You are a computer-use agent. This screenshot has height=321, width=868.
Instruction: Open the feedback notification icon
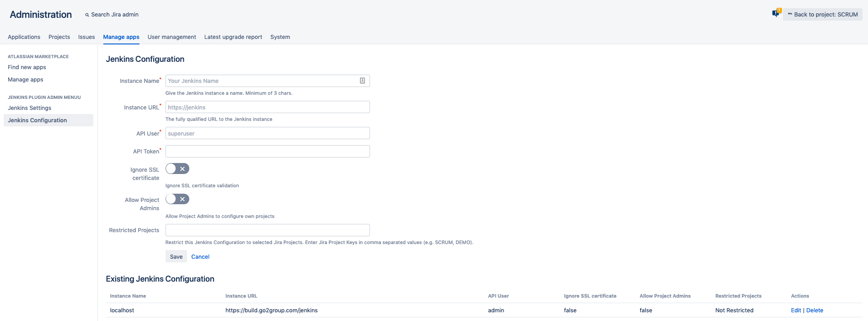[x=776, y=13]
